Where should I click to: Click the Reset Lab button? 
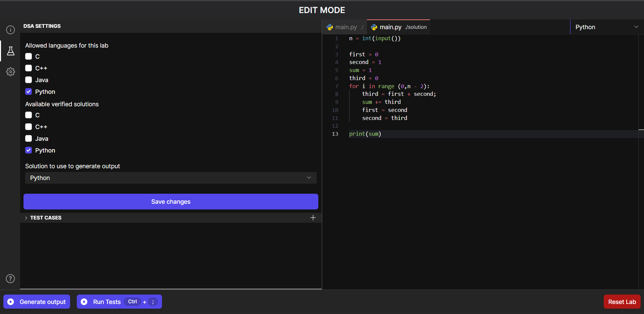(622, 302)
